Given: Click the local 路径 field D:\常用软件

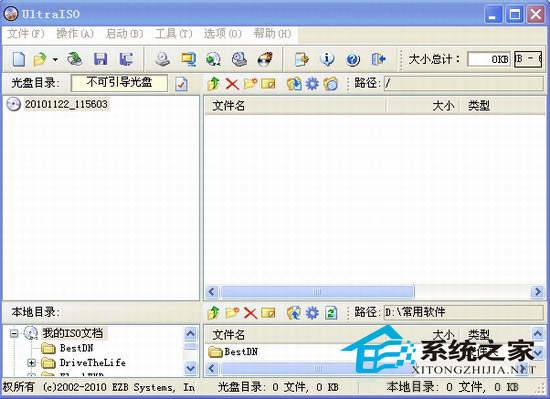Looking at the screenshot, I should [x=464, y=312].
